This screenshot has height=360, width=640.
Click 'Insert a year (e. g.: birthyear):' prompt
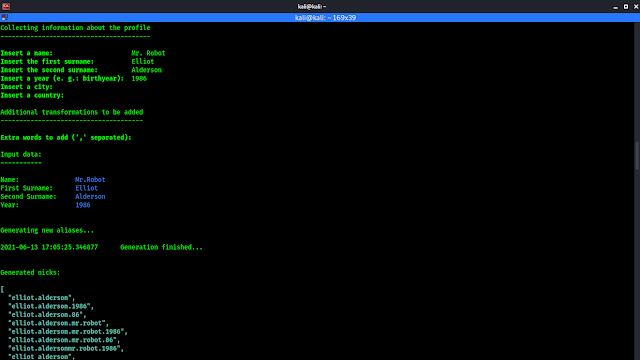(62, 78)
